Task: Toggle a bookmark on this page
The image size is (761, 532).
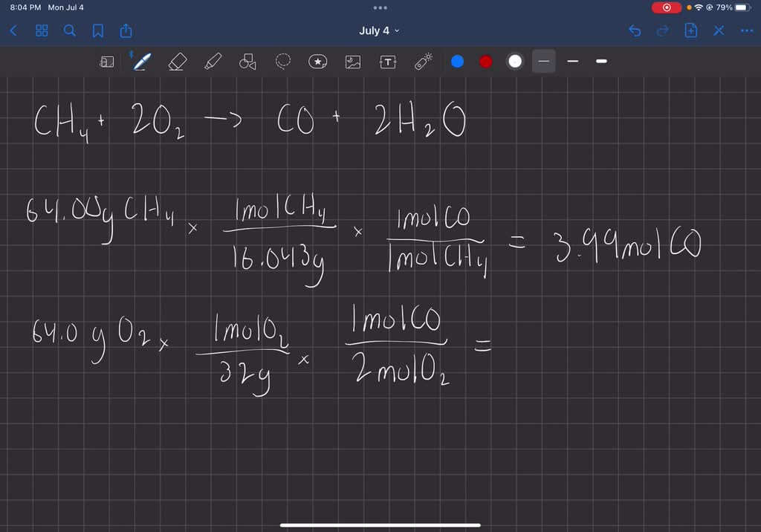Action: pos(98,31)
